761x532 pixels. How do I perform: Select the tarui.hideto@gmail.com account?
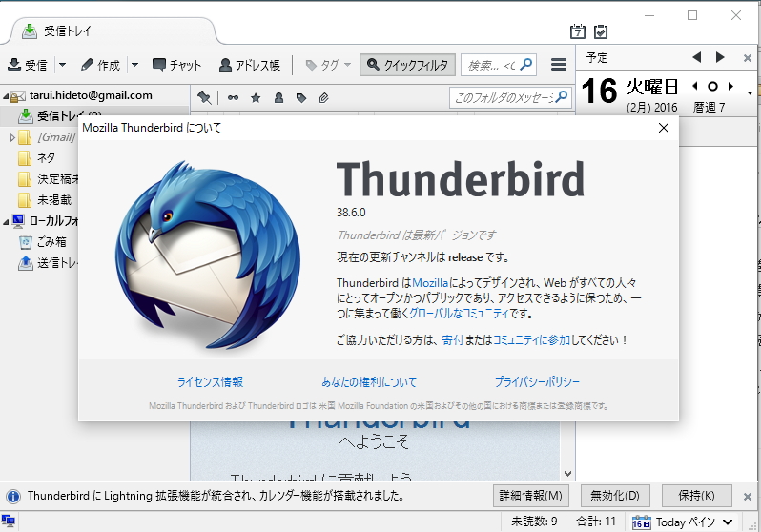coord(91,95)
